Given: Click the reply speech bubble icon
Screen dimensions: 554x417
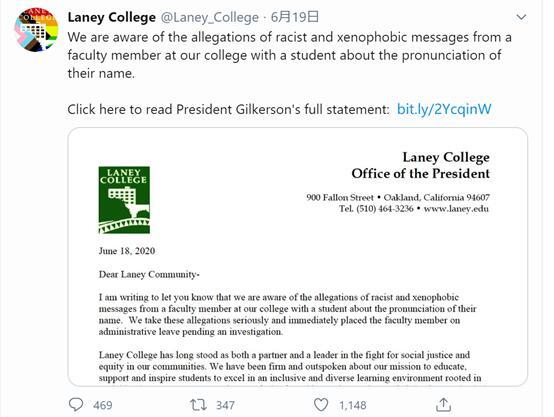Looking at the screenshot, I should point(76,405).
